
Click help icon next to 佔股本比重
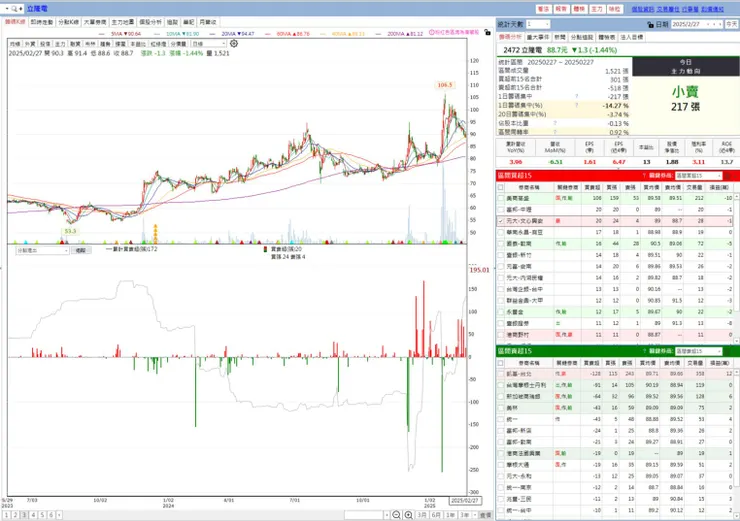[x=555, y=123]
